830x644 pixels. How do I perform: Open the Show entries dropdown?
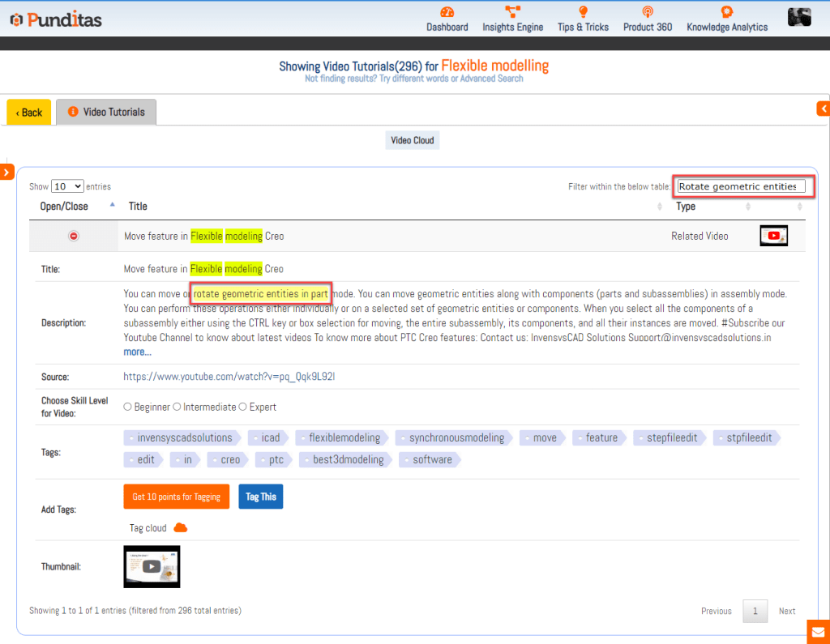tap(67, 186)
